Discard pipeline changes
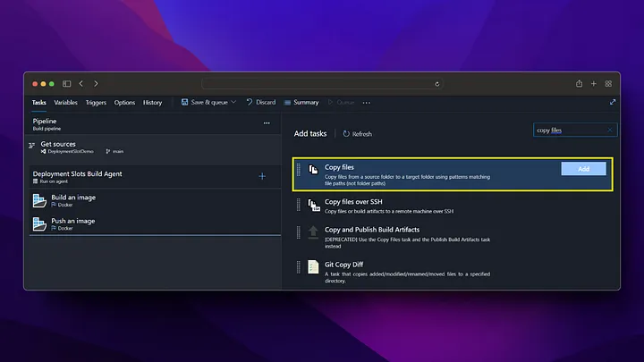Viewport: 644px width, 362px height. click(x=261, y=102)
